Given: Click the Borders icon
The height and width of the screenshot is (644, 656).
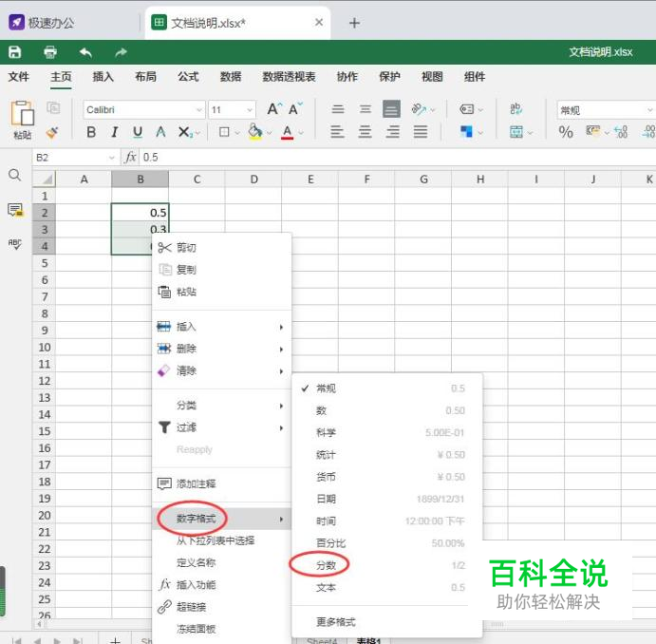Looking at the screenshot, I should [225, 132].
